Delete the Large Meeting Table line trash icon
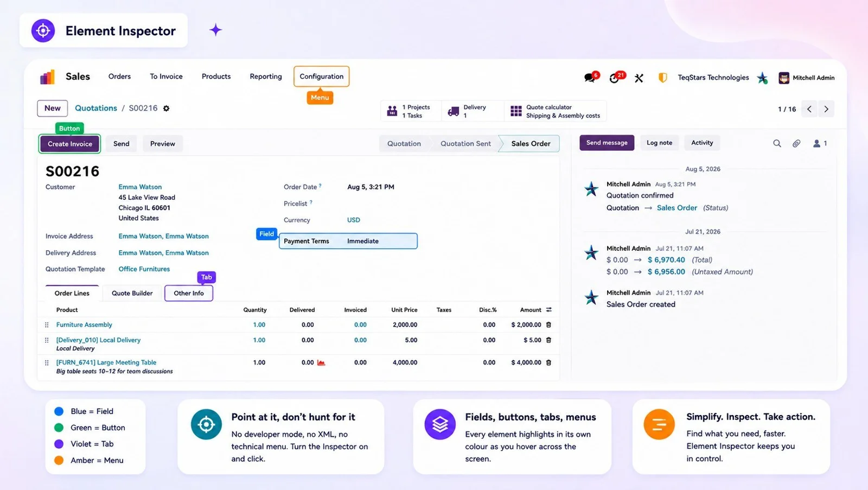Viewport: 868px width, 490px height. pyautogui.click(x=548, y=362)
